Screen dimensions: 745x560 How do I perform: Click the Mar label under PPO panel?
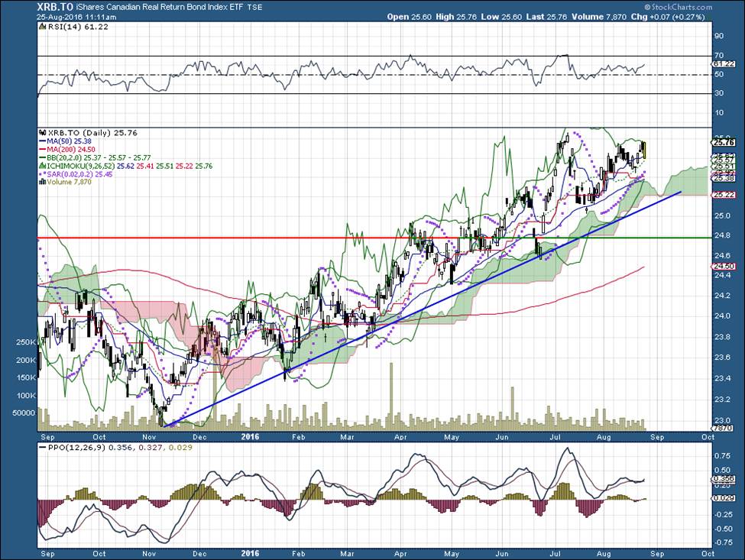(348, 554)
